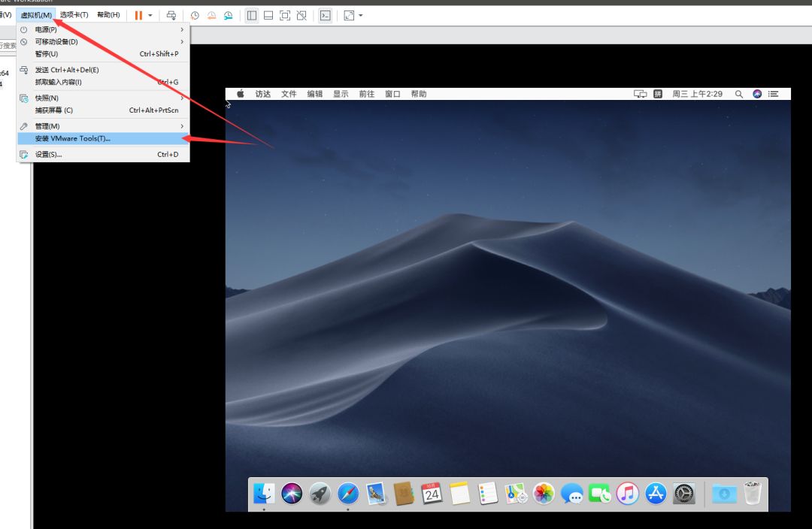Select 捕获屏幕 (C) entry

104,110
